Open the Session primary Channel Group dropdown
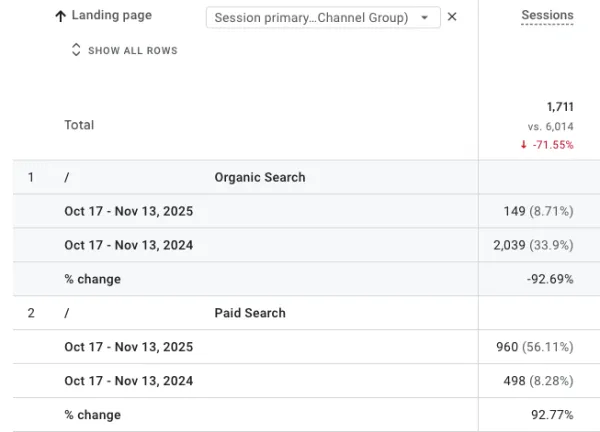 point(323,17)
